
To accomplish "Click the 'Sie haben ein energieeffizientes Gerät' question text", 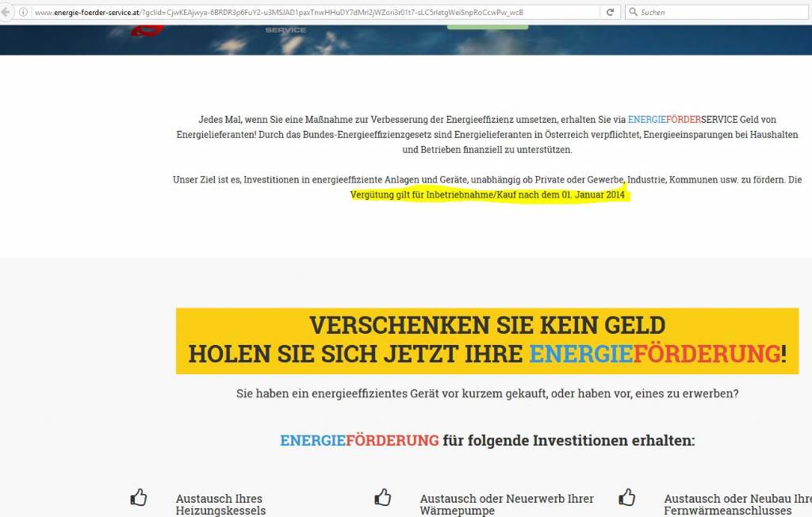I will pyautogui.click(x=487, y=393).
